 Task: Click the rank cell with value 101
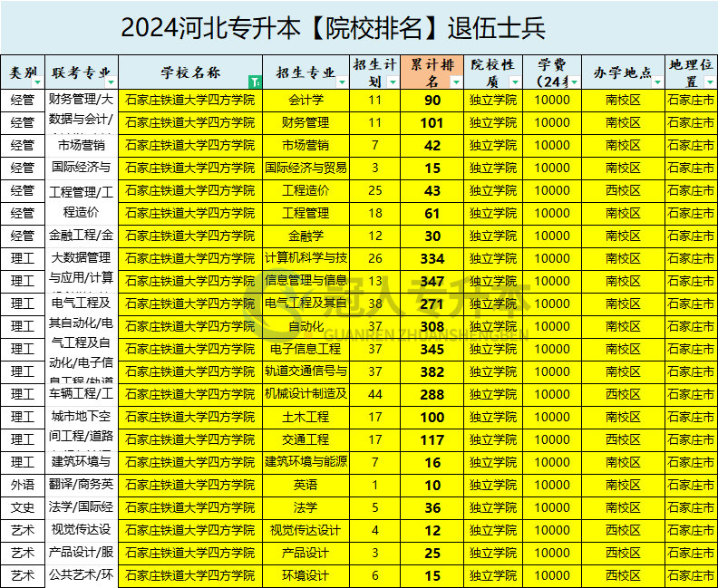tap(432, 122)
